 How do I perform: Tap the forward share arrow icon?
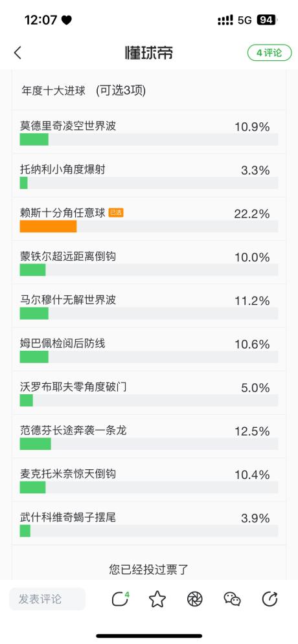269,599
